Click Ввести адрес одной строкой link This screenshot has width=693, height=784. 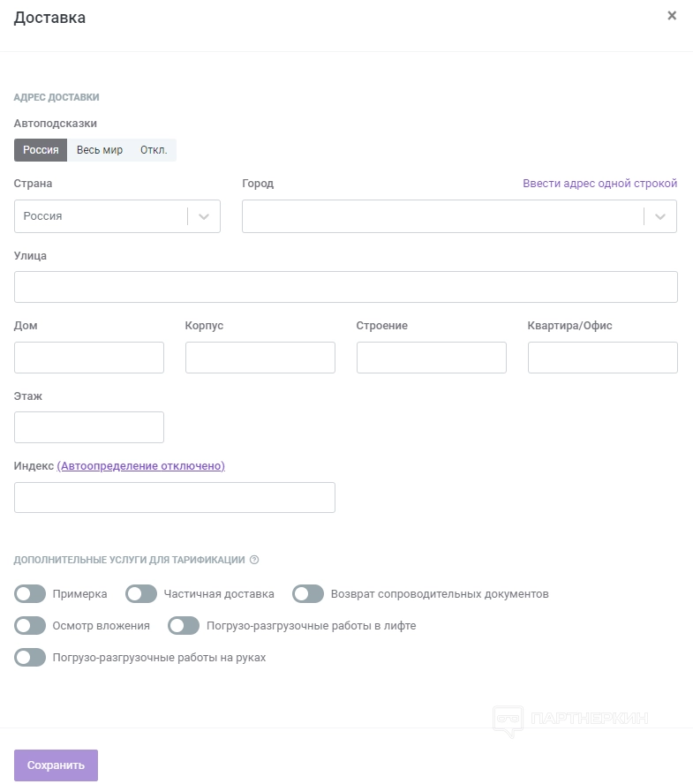599,184
